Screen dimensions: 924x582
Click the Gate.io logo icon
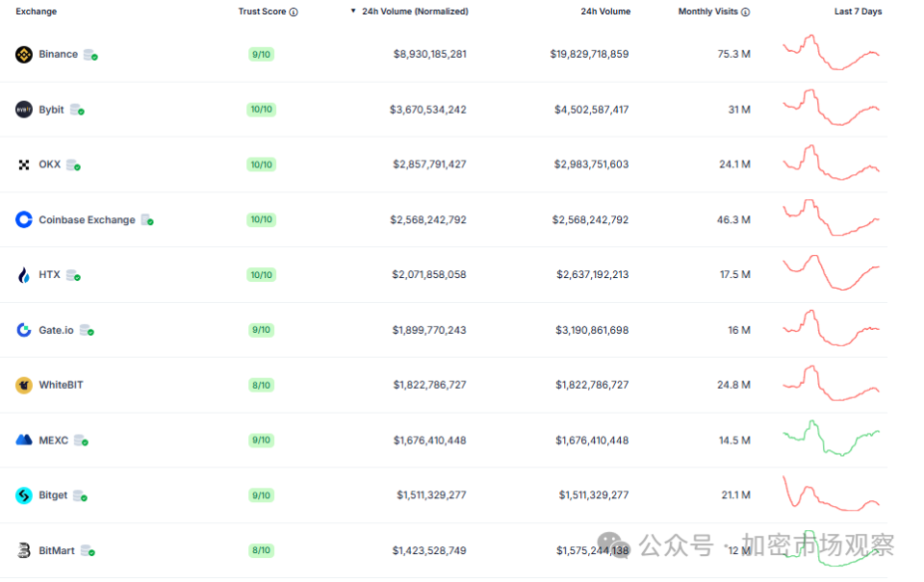[x=24, y=330]
